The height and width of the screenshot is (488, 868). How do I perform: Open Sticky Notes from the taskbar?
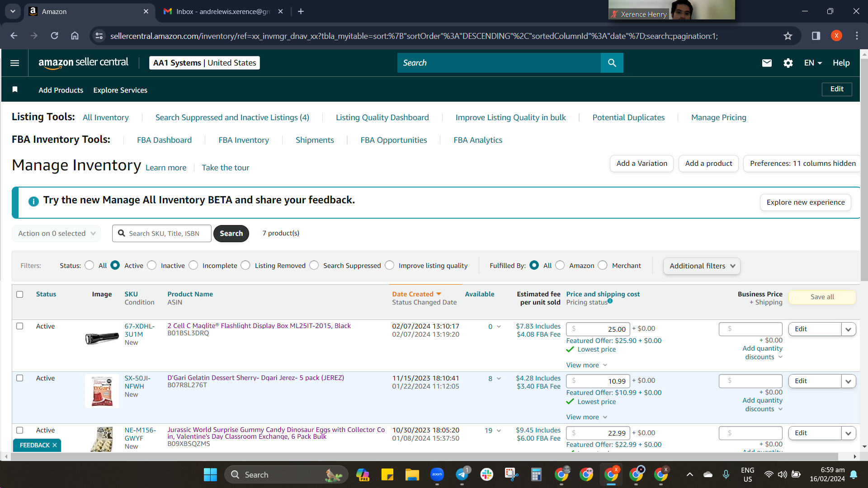tap(387, 474)
